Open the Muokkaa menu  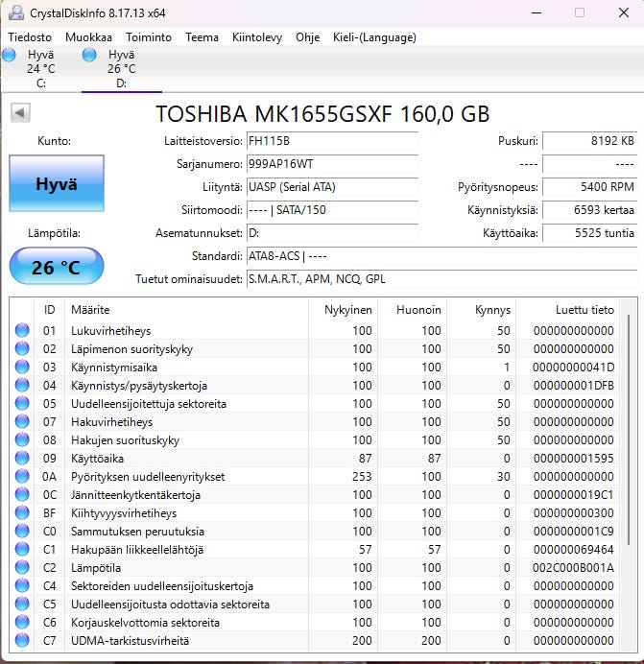point(88,37)
